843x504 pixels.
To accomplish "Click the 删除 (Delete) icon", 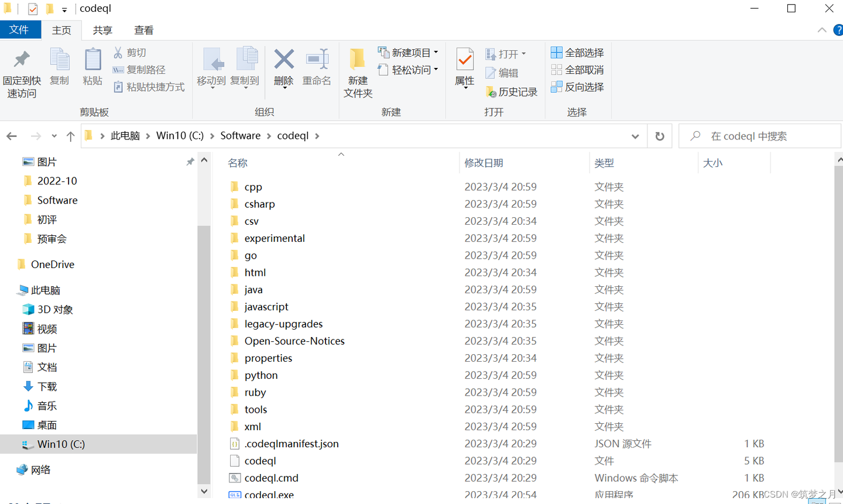I will tap(283, 69).
